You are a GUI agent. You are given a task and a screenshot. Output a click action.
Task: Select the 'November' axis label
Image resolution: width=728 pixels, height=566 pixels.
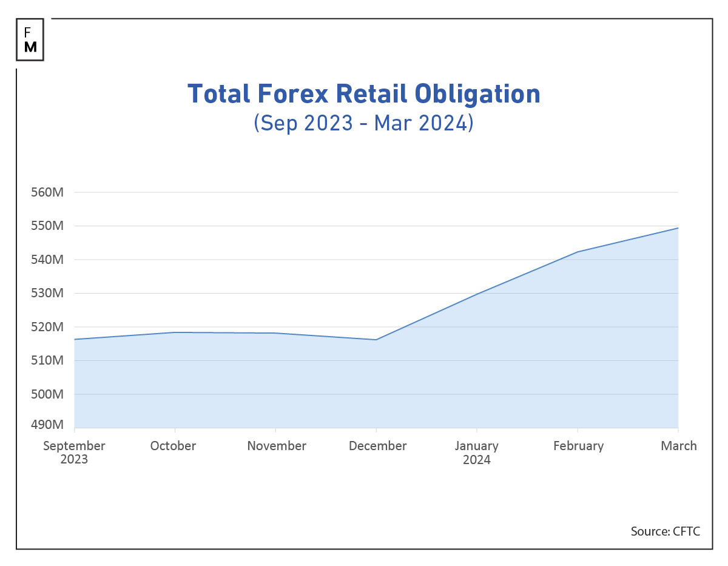277,446
